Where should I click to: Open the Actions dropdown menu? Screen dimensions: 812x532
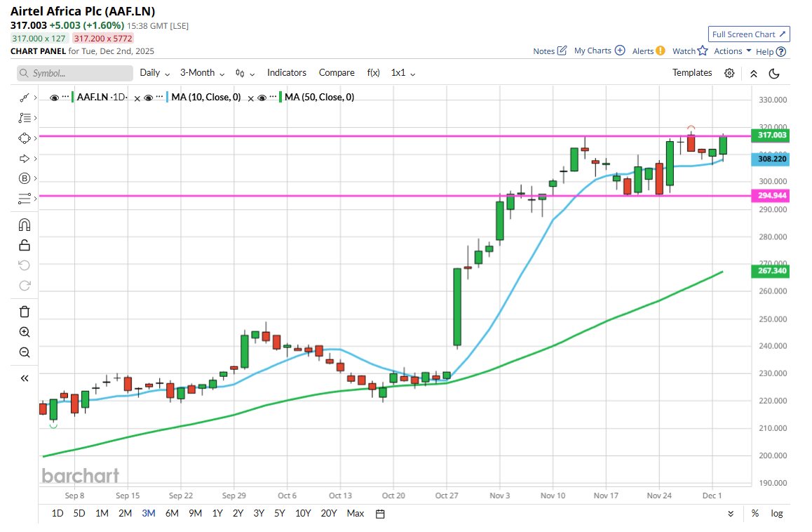[732, 51]
